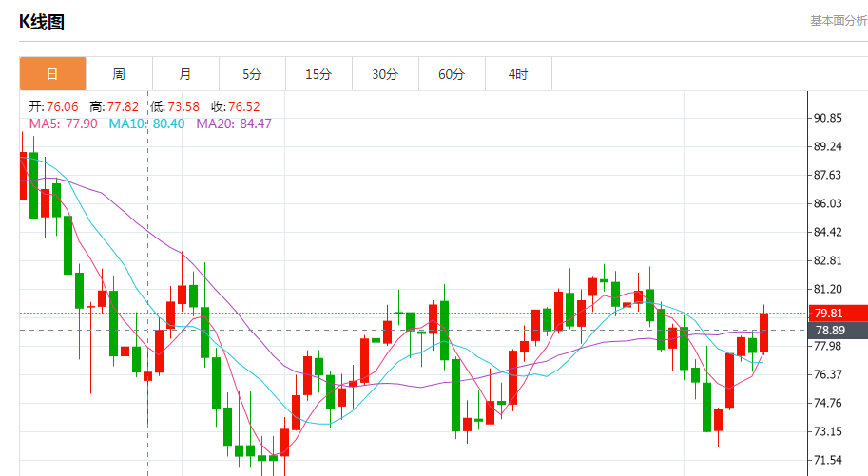
Task: Click the 71.54 y-axis price label
Action: coord(828,461)
